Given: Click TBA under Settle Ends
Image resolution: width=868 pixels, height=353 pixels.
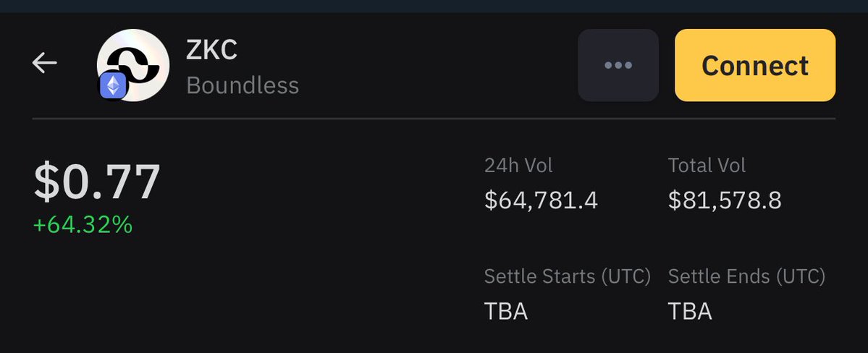Looking at the screenshot, I should click(x=690, y=312).
